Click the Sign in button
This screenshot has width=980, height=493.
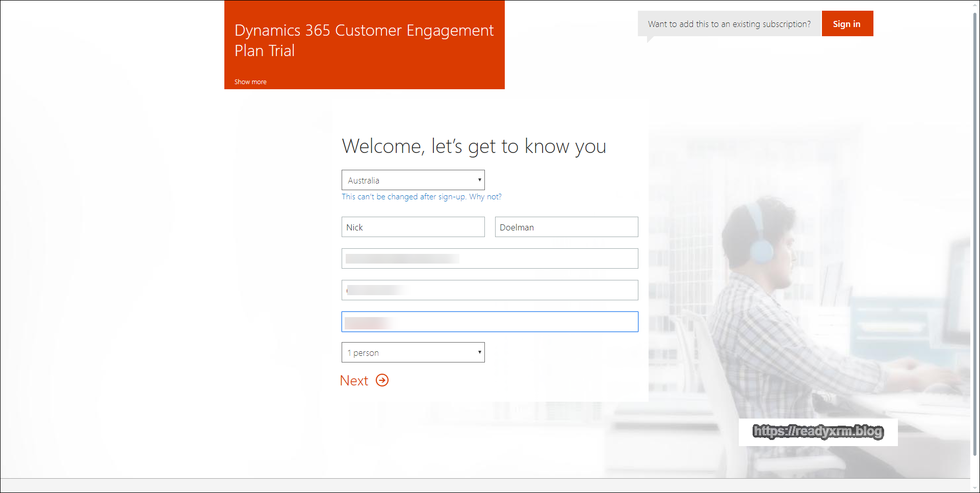point(846,24)
